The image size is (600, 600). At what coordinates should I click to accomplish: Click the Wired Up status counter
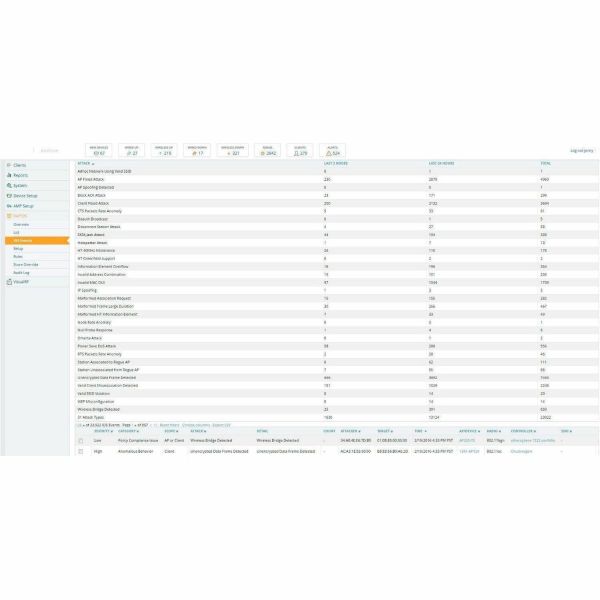click(132, 150)
